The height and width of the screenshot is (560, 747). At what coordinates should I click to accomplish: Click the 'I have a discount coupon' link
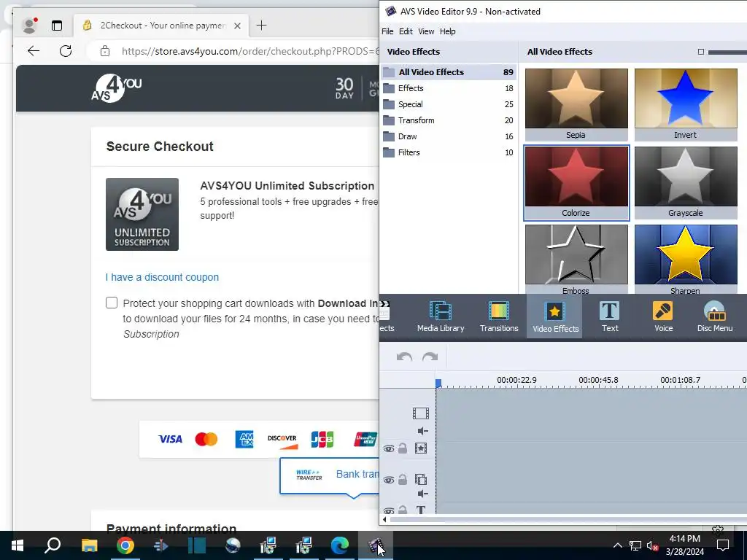[162, 277]
